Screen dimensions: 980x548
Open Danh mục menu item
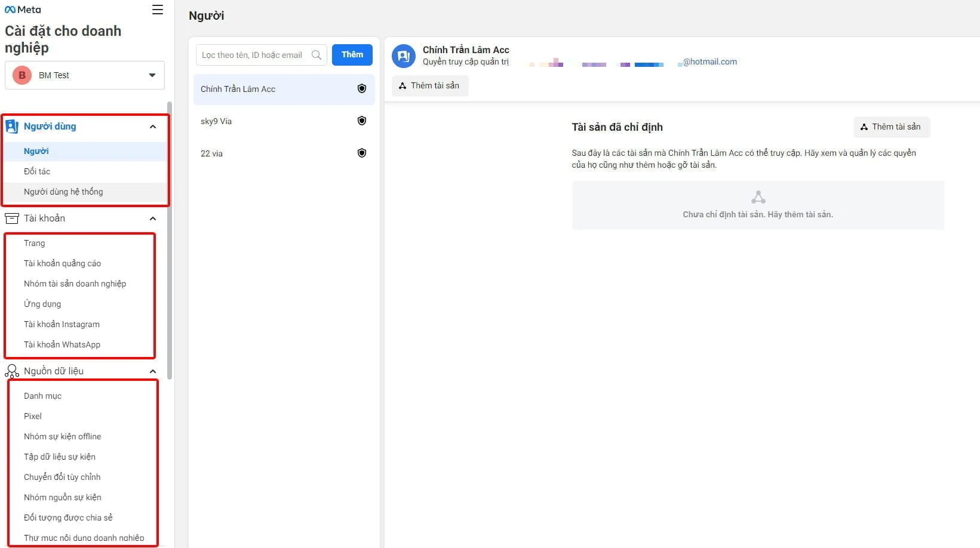pyautogui.click(x=42, y=396)
